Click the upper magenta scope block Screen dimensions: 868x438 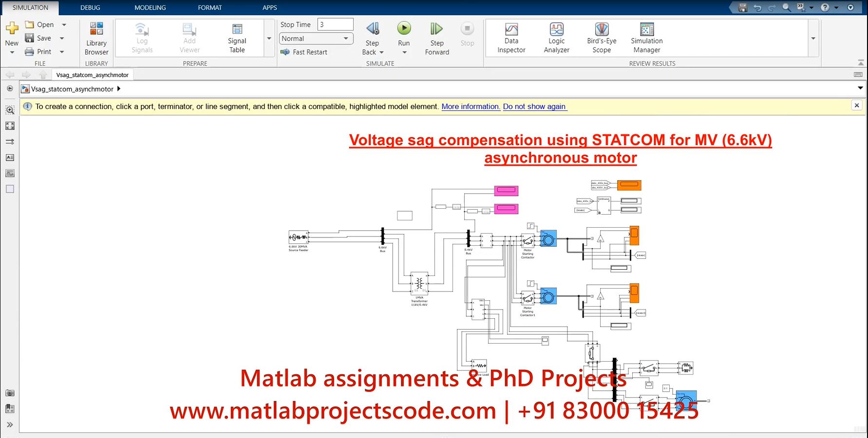(x=506, y=190)
